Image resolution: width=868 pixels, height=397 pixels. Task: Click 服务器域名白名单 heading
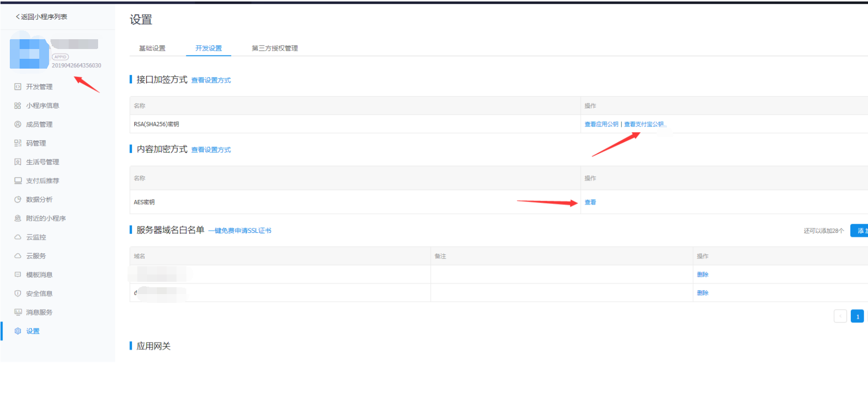[170, 230]
